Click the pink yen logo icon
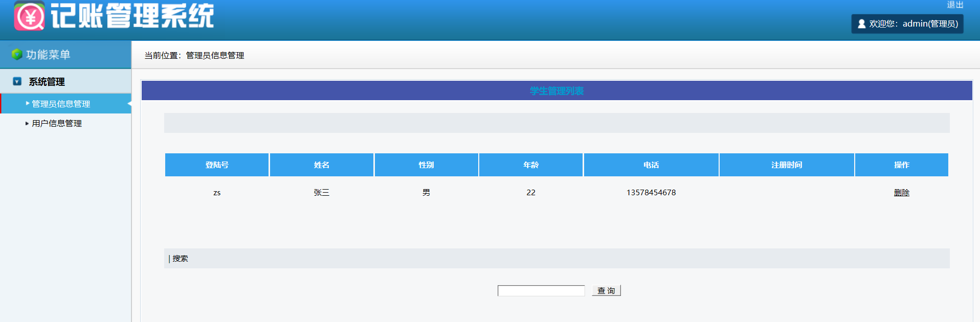The height and width of the screenshot is (322, 980). click(x=29, y=16)
